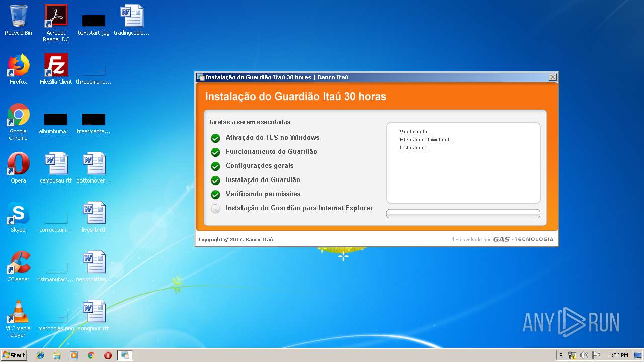Click 'Instalando...' log line
This screenshot has height=362, width=644.
(415, 148)
